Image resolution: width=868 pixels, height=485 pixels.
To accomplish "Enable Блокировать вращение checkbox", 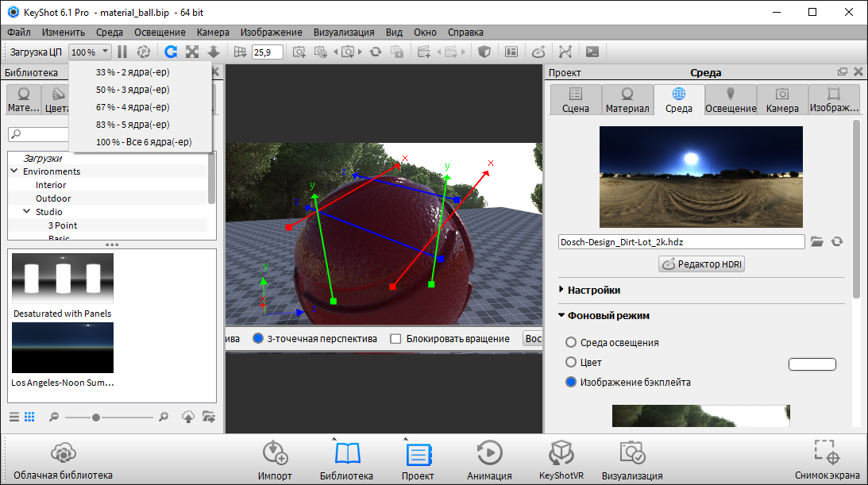I will (x=395, y=338).
